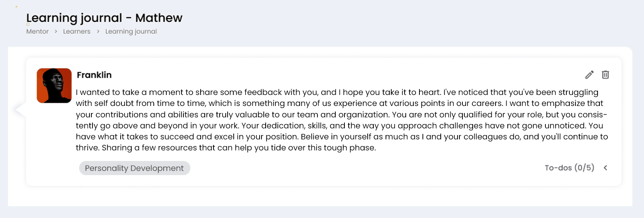
Task: Click the speech-bubble pointer on the card's left edge
Action: coord(20,110)
